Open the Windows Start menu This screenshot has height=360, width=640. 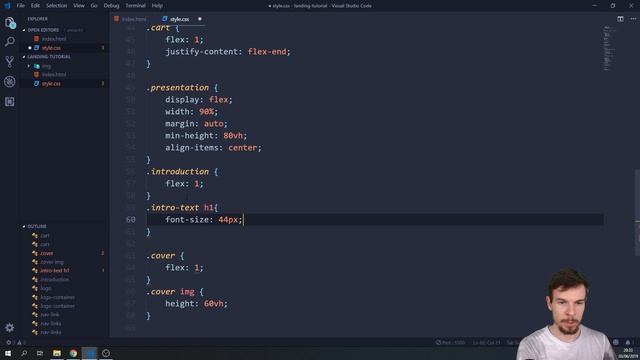point(8,353)
